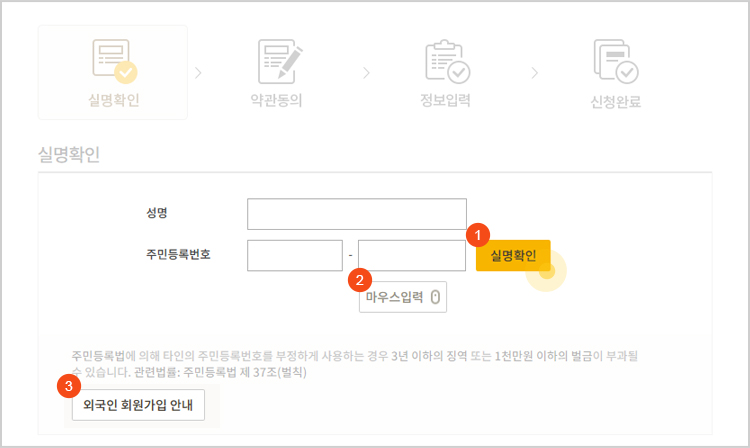750x448 pixels.
Task: Click the chevron between 약관동의 and 정보입력
Action: click(x=366, y=72)
